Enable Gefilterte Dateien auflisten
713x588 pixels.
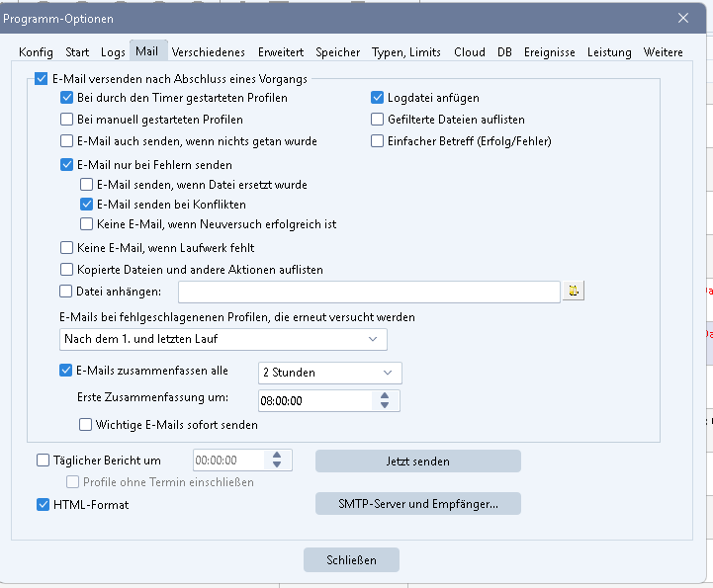[377, 119]
